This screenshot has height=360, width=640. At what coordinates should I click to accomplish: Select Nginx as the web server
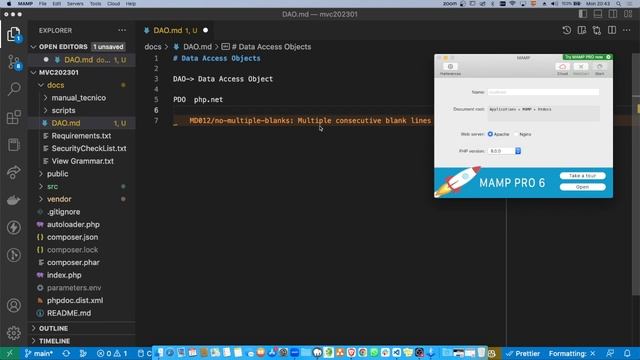pos(516,134)
